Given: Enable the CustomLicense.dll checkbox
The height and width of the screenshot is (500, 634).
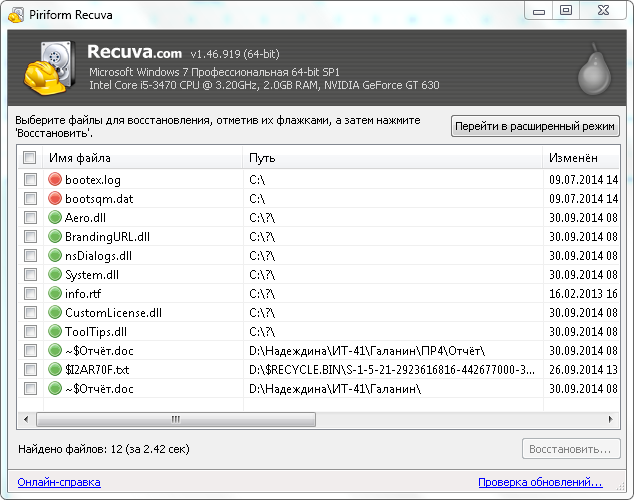Looking at the screenshot, I should pyautogui.click(x=30, y=313).
